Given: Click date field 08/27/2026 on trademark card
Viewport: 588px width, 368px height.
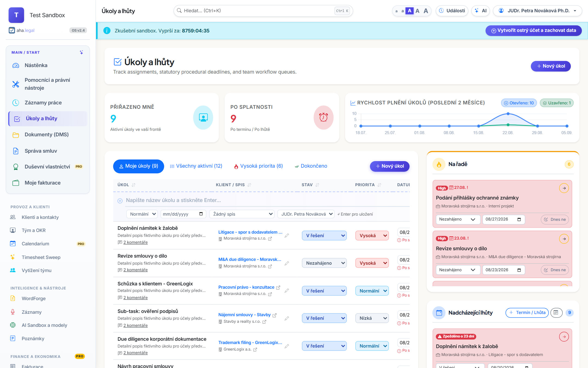Looking at the screenshot, I should tap(504, 219).
